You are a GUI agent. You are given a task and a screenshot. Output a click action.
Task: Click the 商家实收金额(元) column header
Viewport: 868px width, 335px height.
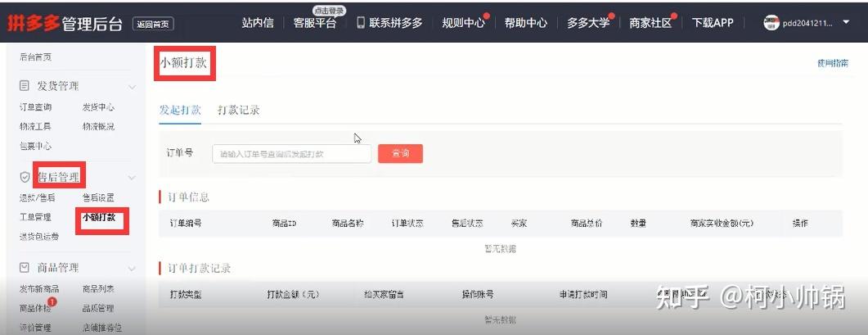point(722,224)
